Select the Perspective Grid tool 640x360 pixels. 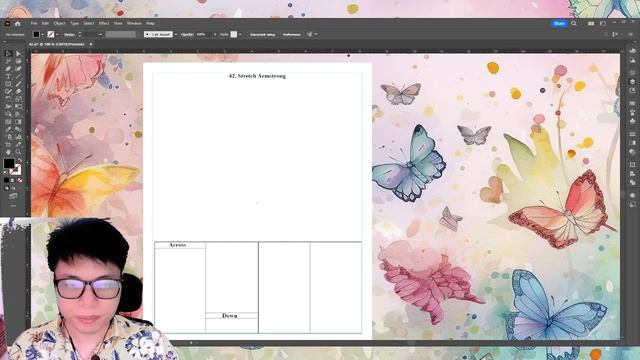click(x=18, y=114)
